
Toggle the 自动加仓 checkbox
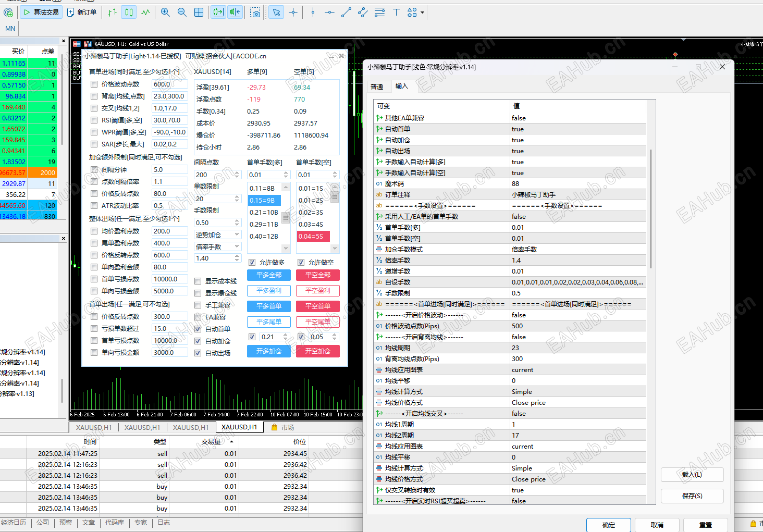198,341
